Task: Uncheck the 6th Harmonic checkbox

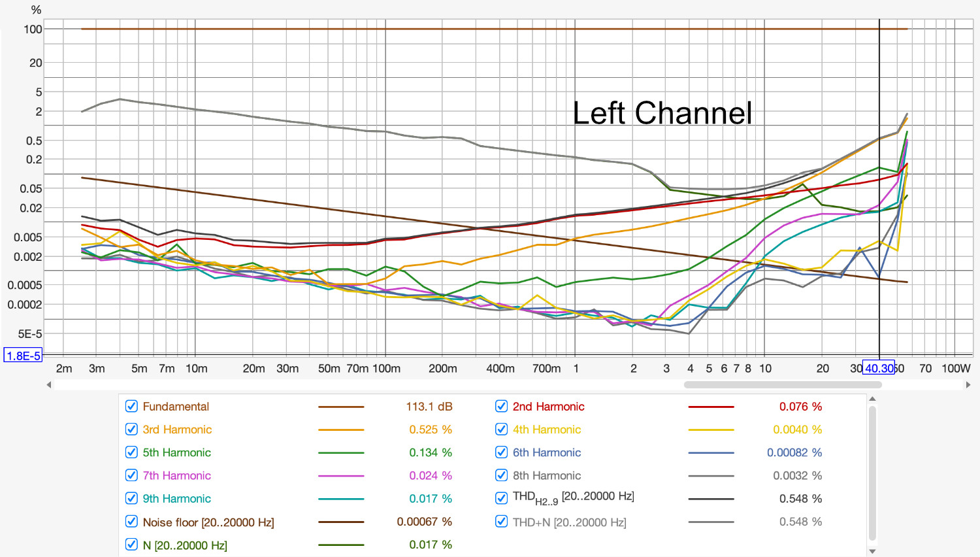Action: (x=501, y=452)
